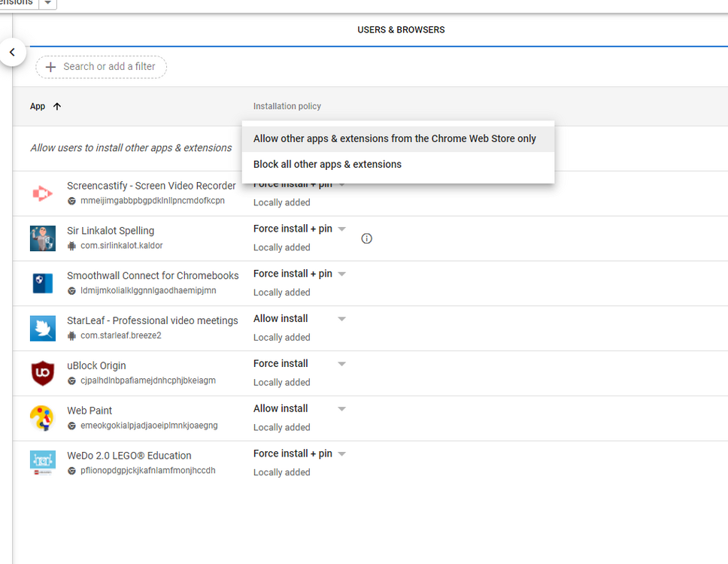This screenshot has height=564, width=728.
Task: Expand Screencastify installation policy dropdown arrow
Action: [x=341, y=185]
